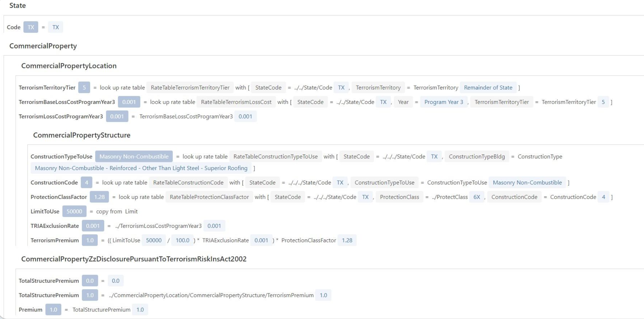The width and height of the screenshot is (644, 319).
Task: Click the ConstructionCode label
Action: click(54, 182)
